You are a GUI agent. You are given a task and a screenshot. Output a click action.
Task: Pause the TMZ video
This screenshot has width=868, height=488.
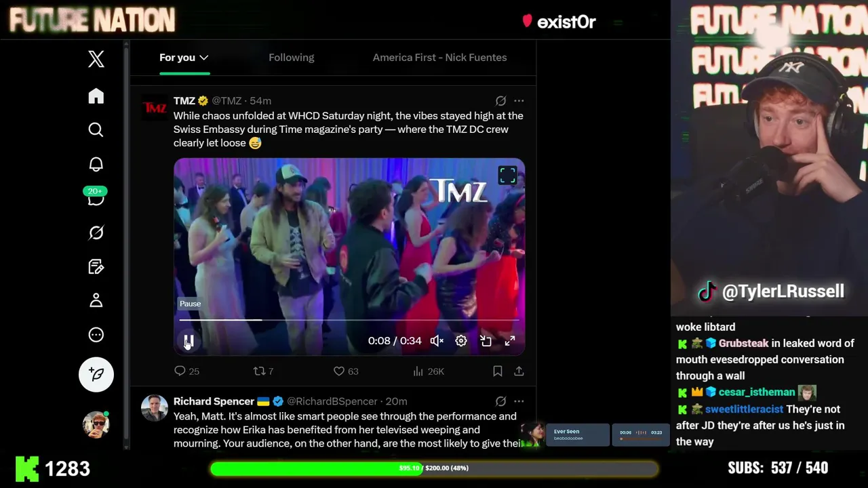pos(189,341)
